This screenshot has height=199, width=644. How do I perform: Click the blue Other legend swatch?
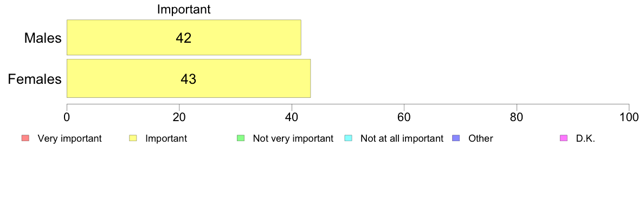click(456, 138)
